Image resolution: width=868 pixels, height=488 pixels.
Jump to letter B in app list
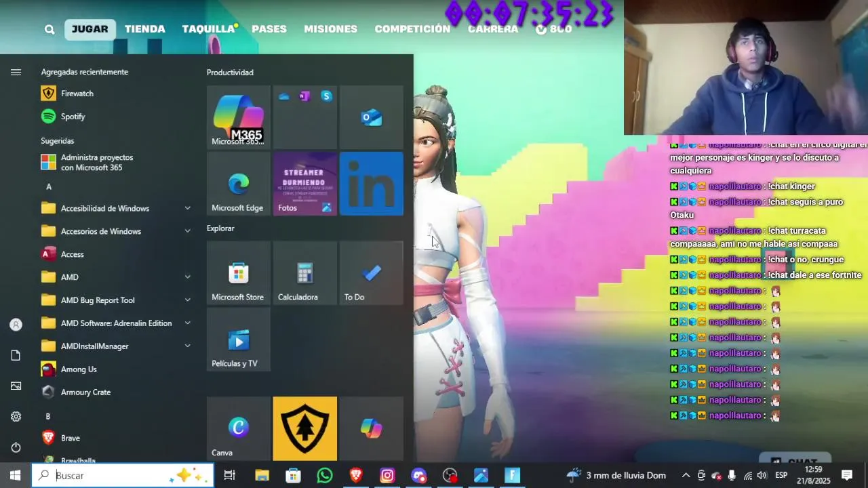[48, 416]
